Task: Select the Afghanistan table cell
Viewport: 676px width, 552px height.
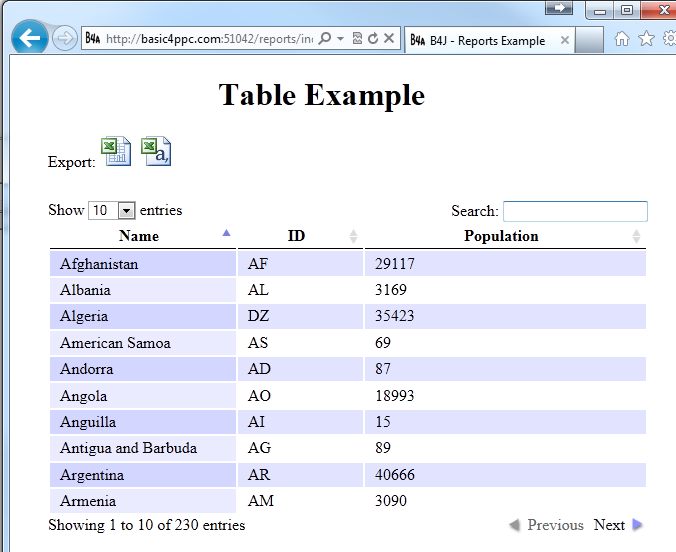Action: [x=143, y=263]
